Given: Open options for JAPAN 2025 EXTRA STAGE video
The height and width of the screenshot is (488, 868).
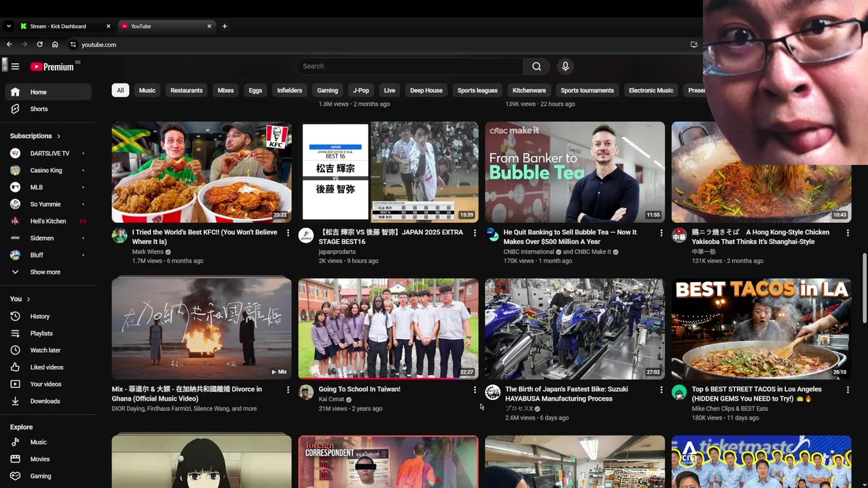Looking at the screenshot, I should pyautogui.click(x=475, y=232).
